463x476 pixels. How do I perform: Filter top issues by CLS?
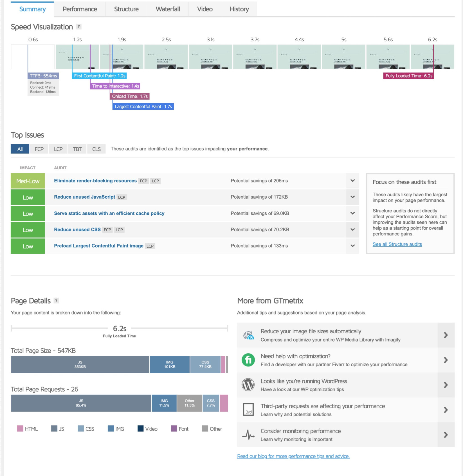pos(96,149)
